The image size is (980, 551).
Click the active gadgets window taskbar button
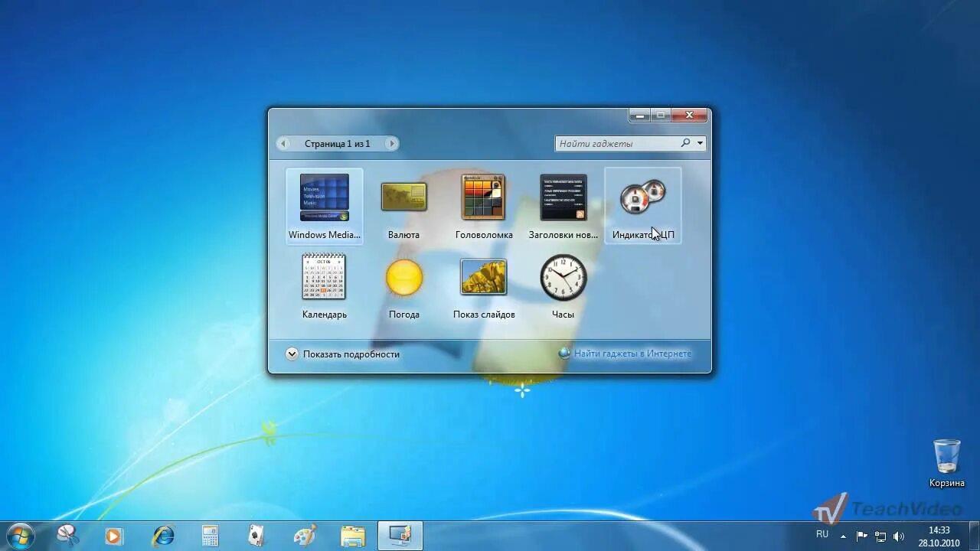[400, 536]
